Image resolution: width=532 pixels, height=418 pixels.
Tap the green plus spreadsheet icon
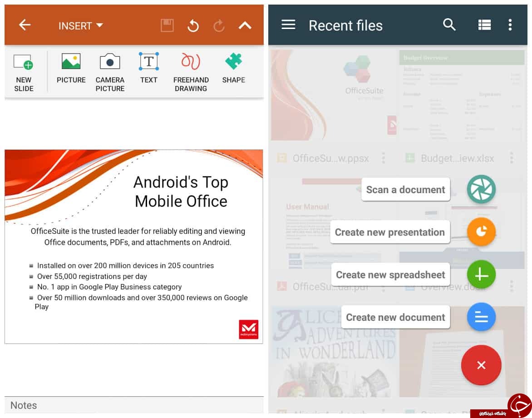pos(481,274)
